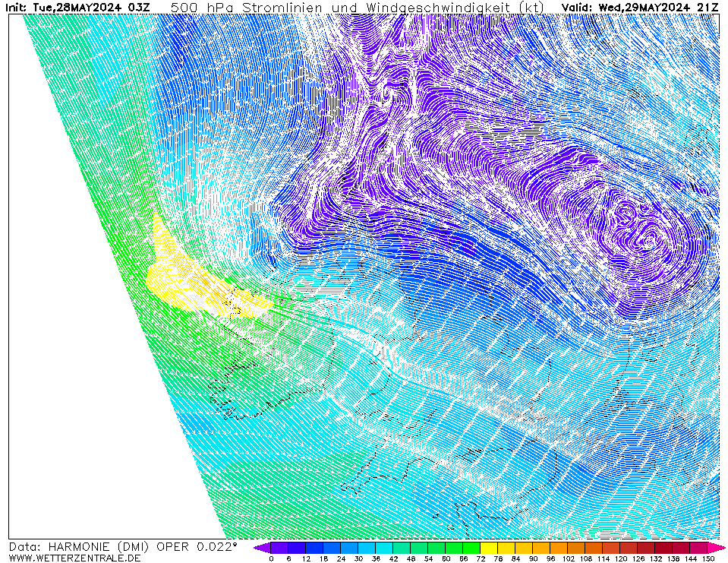728x563 pixels.
Task: Select the blue legend swatch between 12 and 18
Action: (315, 548)
